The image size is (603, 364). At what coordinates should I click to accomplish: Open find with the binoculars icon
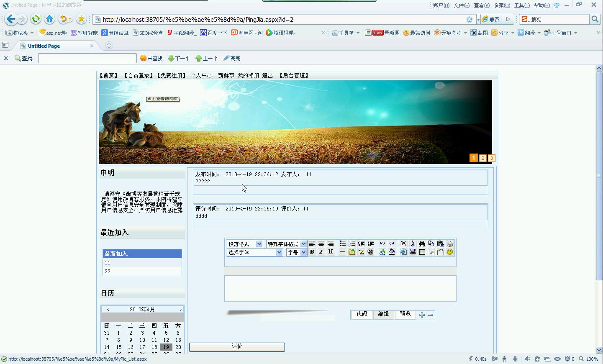pos(422,244)
